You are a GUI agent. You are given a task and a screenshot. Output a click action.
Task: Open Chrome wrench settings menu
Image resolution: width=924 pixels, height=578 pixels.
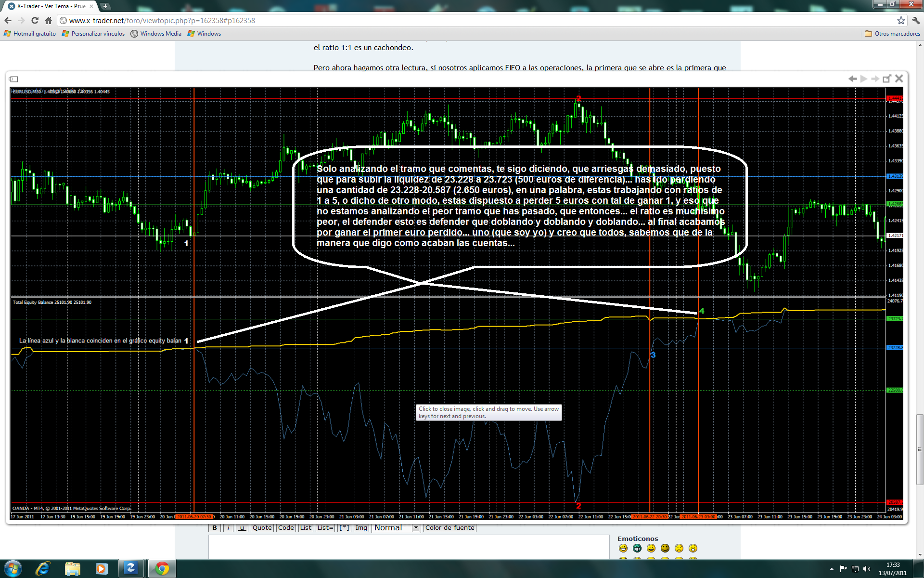pyautogui.click(x=915, y=20)
